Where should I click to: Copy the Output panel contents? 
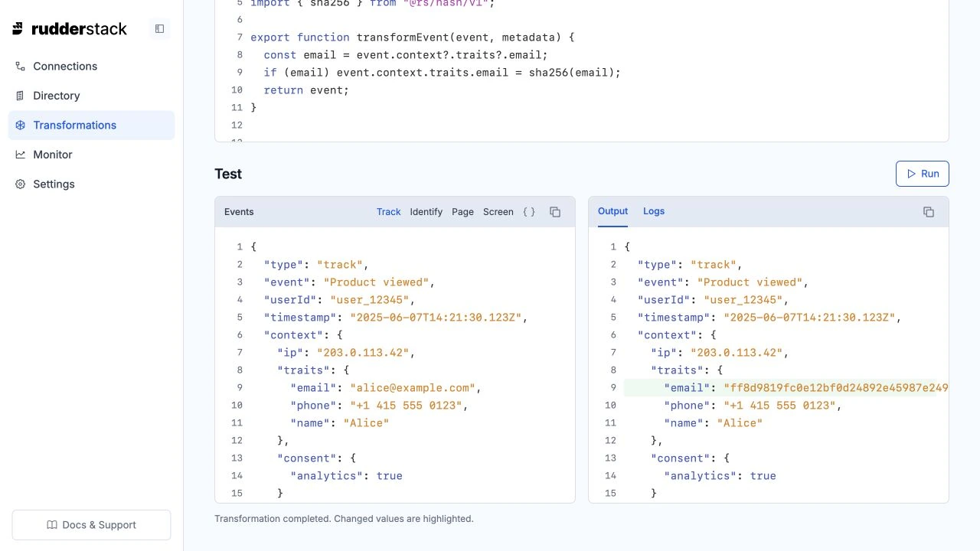[x=929, y=212]
